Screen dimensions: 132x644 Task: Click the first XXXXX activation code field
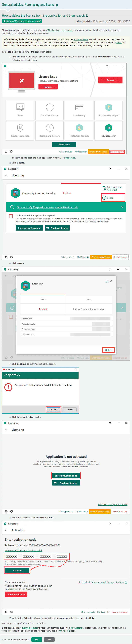[x=11, y=556]
